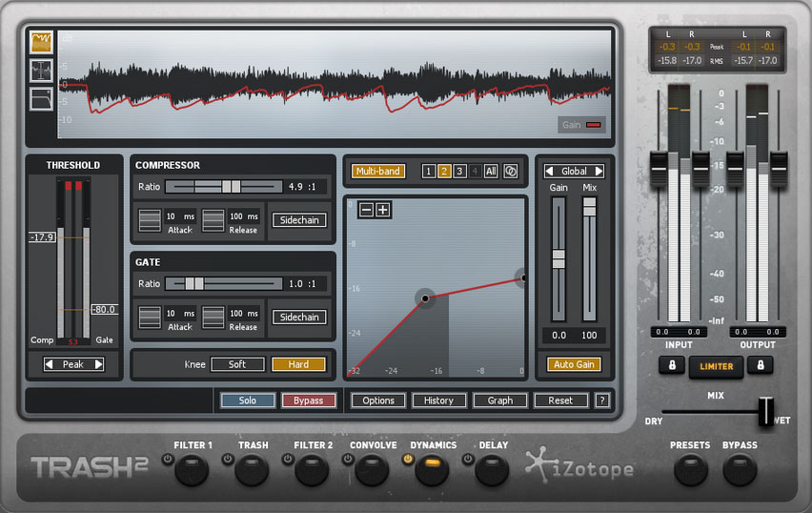The width and height of the screenshot is (812, 513).
Task: Click the output channel link lock icon
Action: click(x=761, y=365)
